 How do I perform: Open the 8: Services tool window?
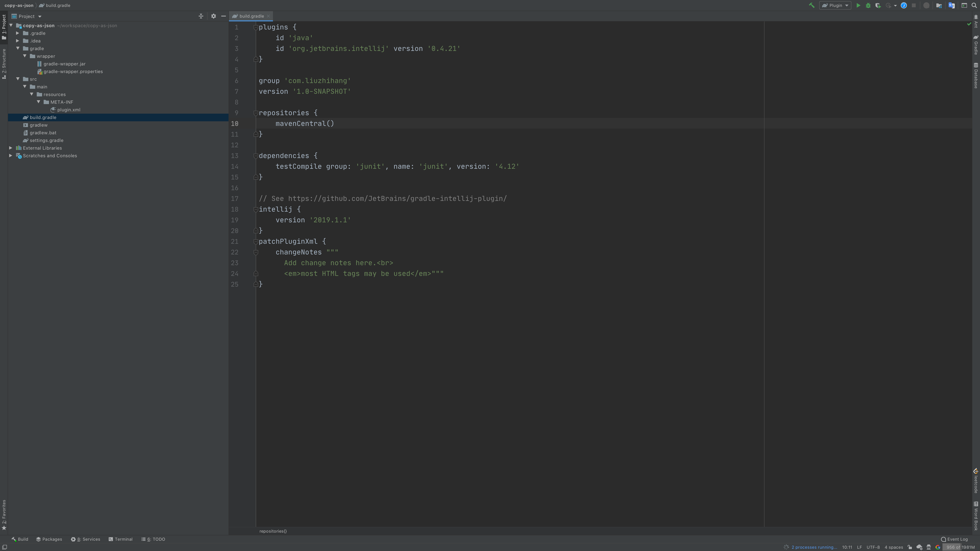(x=86, y=539)
